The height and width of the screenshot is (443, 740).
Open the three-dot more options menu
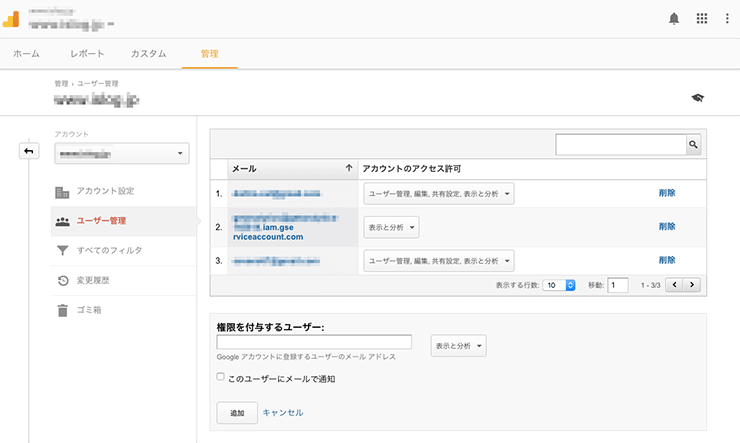(727, 18)
